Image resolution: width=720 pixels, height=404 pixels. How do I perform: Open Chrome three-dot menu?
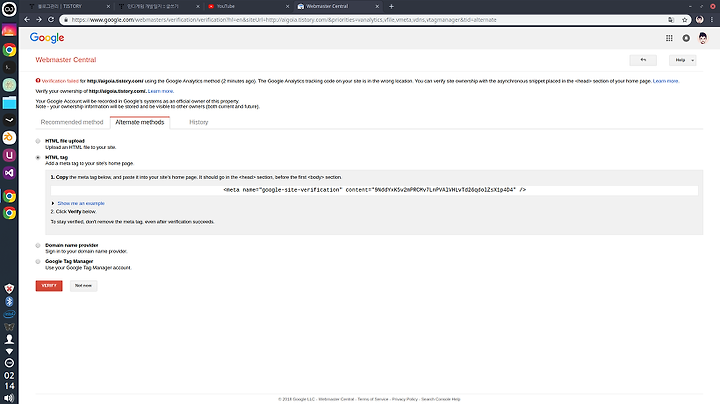(x=712, y=20)
